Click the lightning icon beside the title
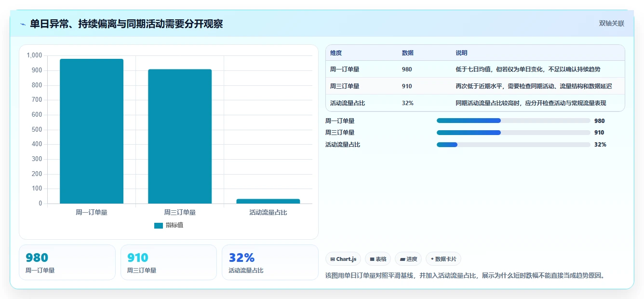Viewport: 644px width, 299px height. point(23,24)
